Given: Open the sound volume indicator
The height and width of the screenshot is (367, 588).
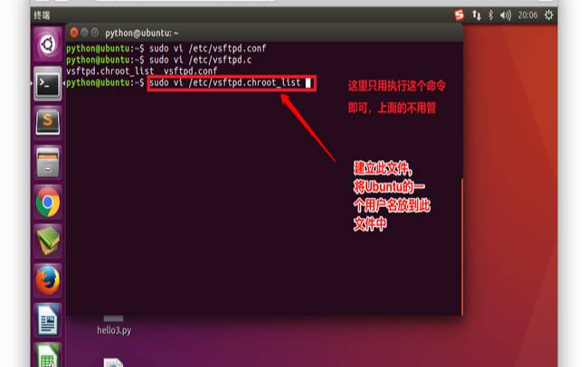Looking at the screenshot, I should click(x=505, y=15).
